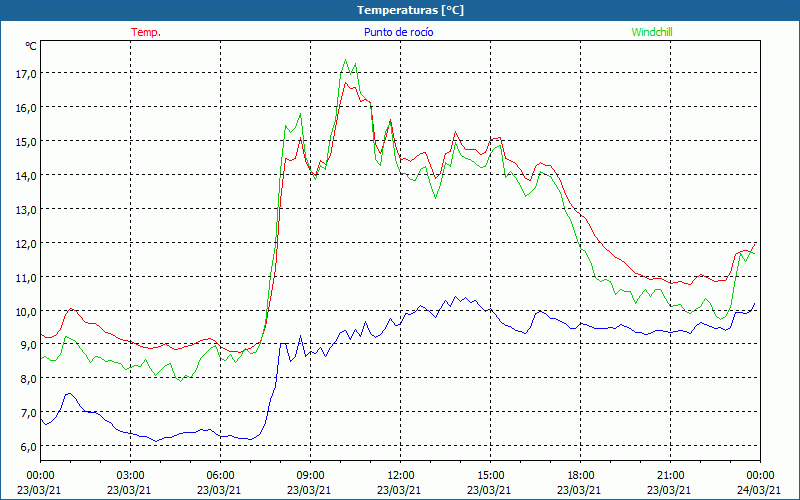The image size is (800, 500).
Task: Click the 7,0 y-axis value
Action: tap(28, 412)
